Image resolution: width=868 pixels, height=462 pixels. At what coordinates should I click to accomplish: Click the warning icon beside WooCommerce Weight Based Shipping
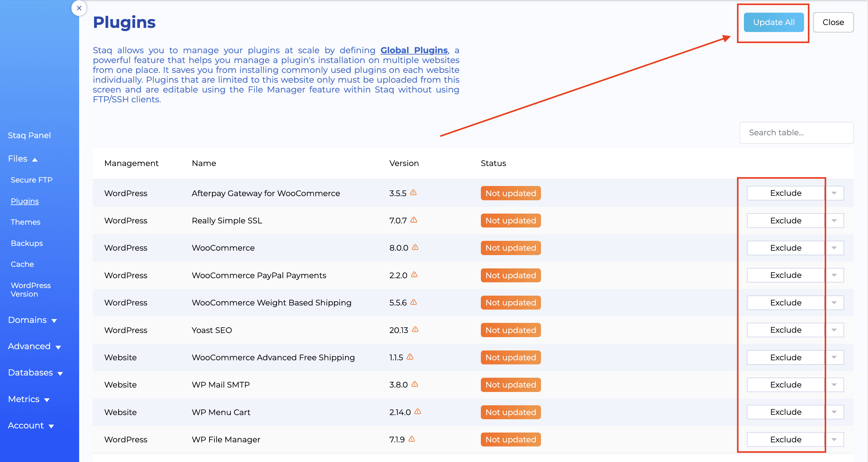tap(413, 302)
